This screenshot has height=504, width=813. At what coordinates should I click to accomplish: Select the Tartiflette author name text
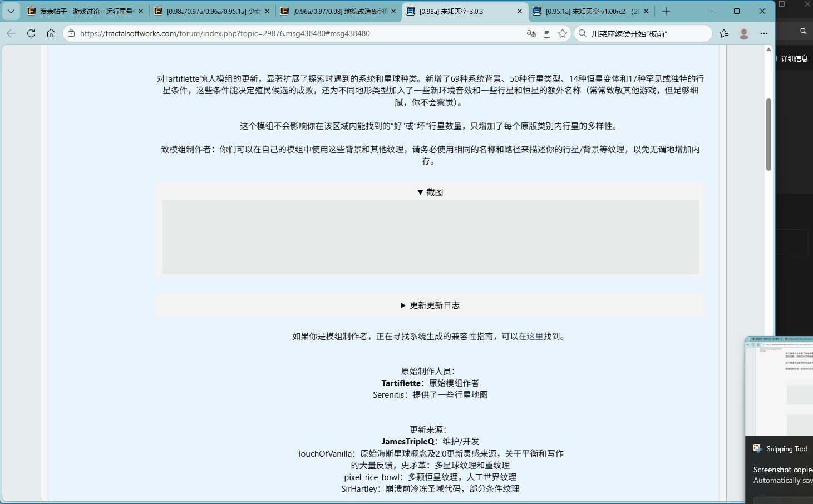click(x=401, y=383)
